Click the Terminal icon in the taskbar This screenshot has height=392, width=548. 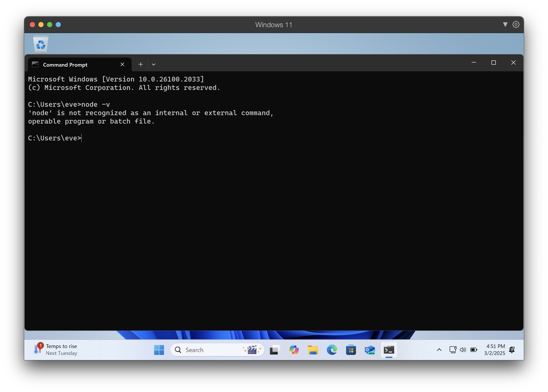pyautogui.click(x=389, y=350)
